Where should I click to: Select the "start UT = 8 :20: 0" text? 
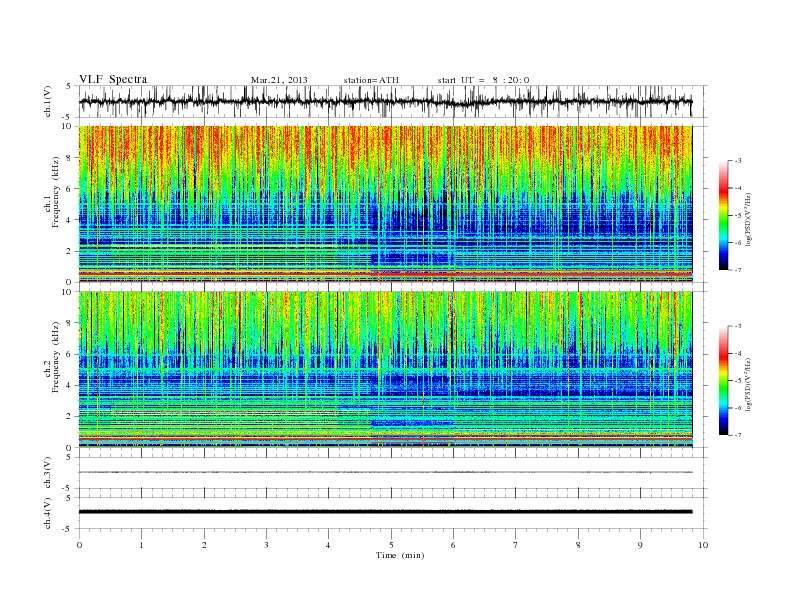tap(483, 80)
